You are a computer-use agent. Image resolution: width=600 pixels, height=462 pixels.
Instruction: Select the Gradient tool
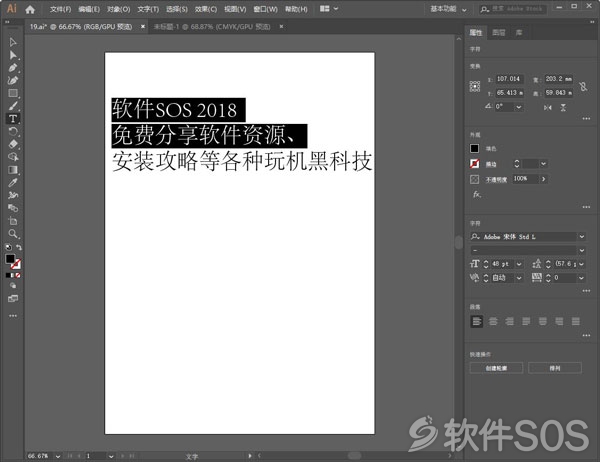click(x=13, y=170)
